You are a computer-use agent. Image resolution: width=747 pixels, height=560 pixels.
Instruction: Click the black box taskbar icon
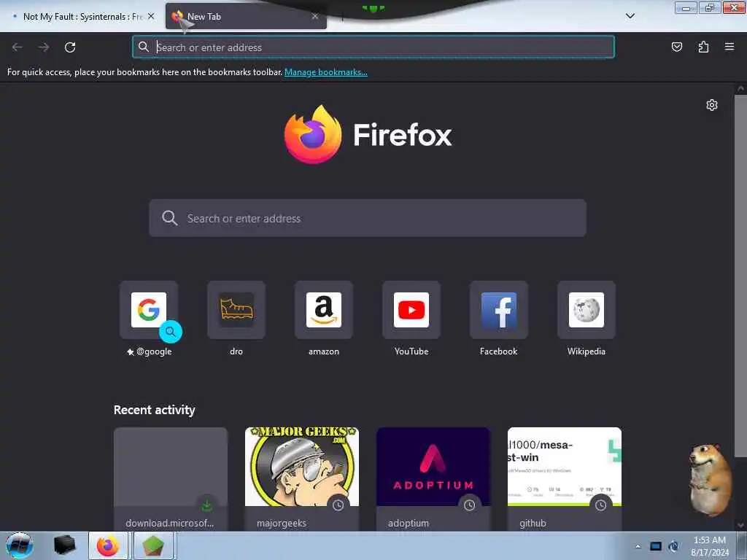point(65,545)
